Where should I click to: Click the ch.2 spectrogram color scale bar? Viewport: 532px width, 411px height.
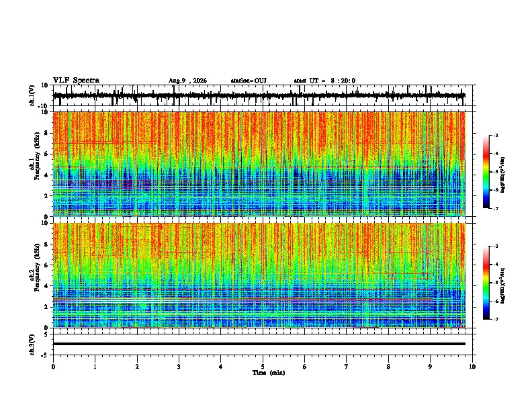coord(486,283)
